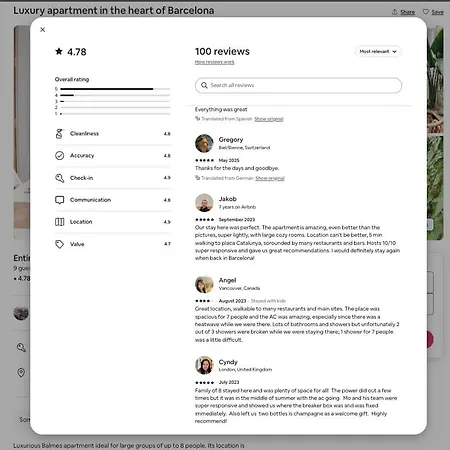The height and width of the screenshot is (450, 450).
Task: Click the Value price tag icon
Action: tap(60, 244)
